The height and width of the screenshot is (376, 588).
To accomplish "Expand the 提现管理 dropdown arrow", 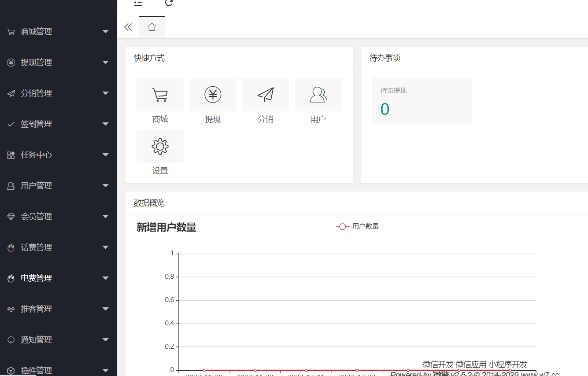I will click(x=105, y=63).
